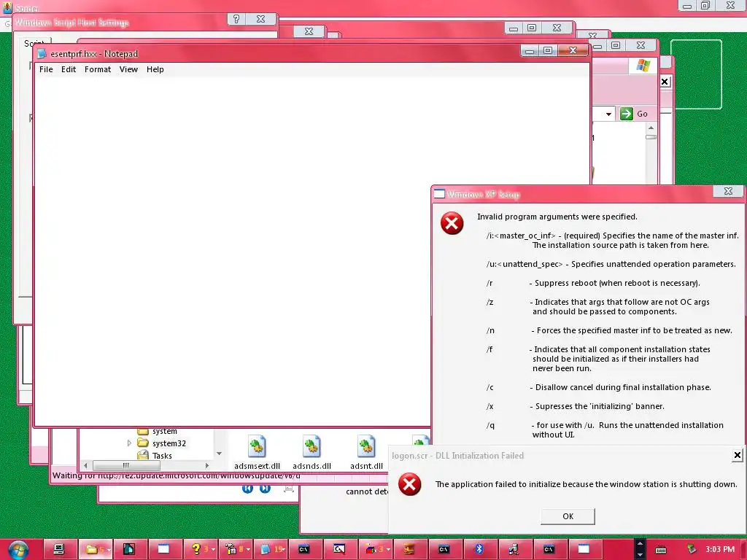Click OK in the logon.scr dialog
This screenshot has width=747, height=560.
568,516
